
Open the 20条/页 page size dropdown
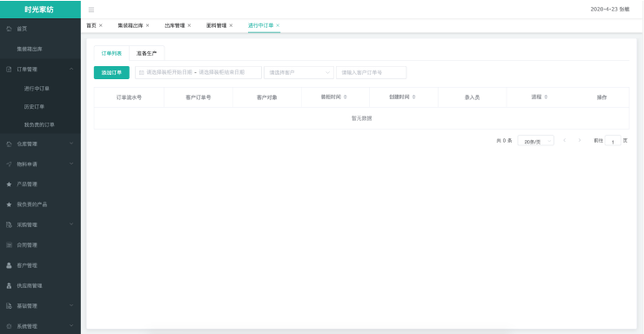pos(535,141)
